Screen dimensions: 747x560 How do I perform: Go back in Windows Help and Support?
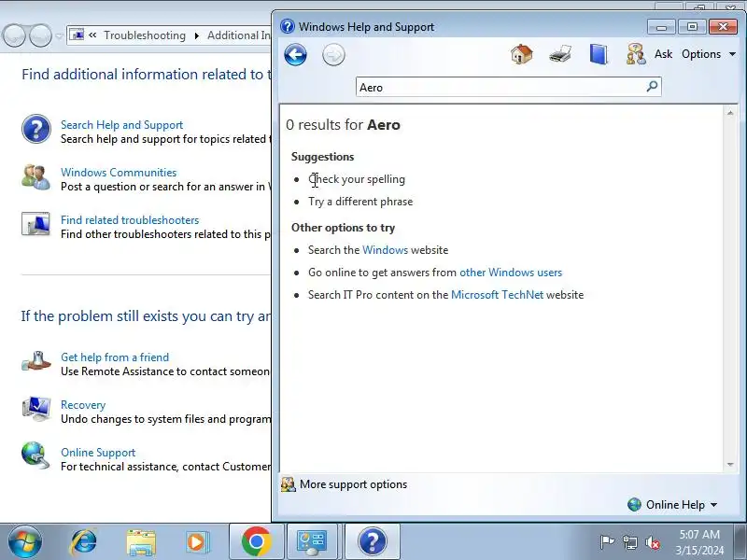(295, 55)
